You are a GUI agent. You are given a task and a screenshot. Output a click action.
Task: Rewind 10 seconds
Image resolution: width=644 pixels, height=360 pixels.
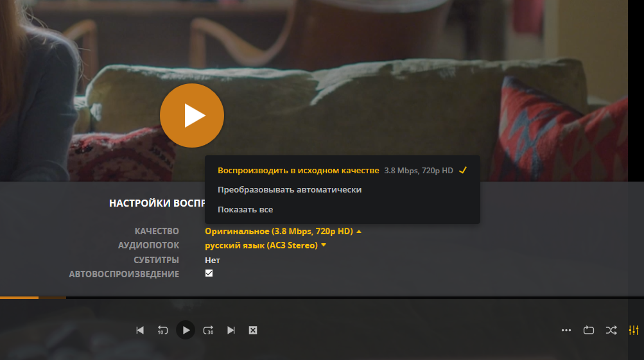pos(162,330)
